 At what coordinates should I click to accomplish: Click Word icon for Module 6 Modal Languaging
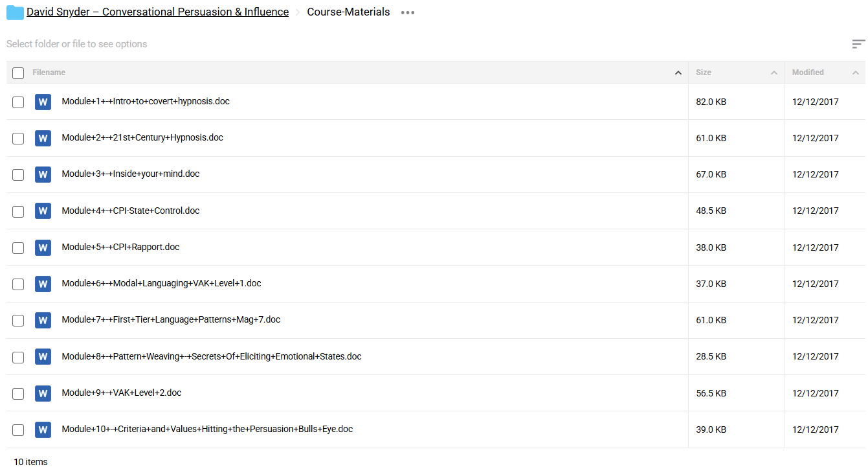click(x=43, y=284)
